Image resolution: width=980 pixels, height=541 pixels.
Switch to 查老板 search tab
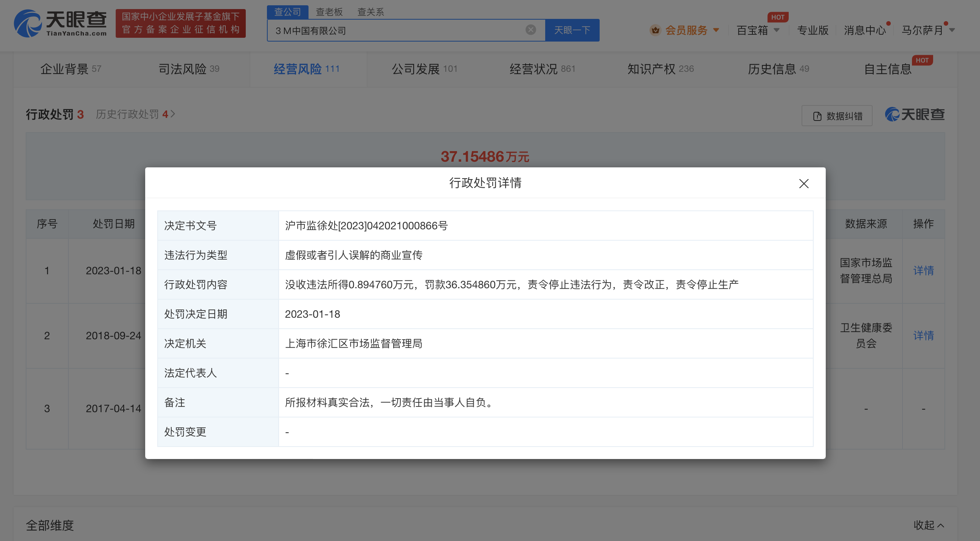(x=329, y=12)
